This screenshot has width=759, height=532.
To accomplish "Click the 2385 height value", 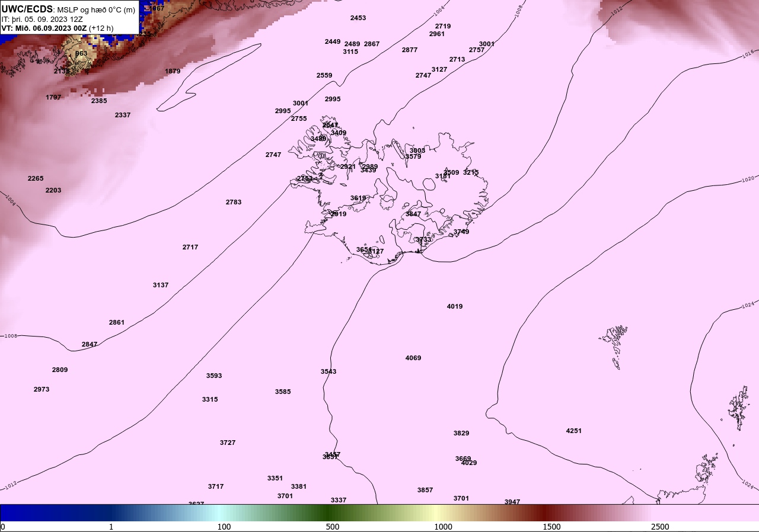I will pyautogui.click(x=99, y=101).
